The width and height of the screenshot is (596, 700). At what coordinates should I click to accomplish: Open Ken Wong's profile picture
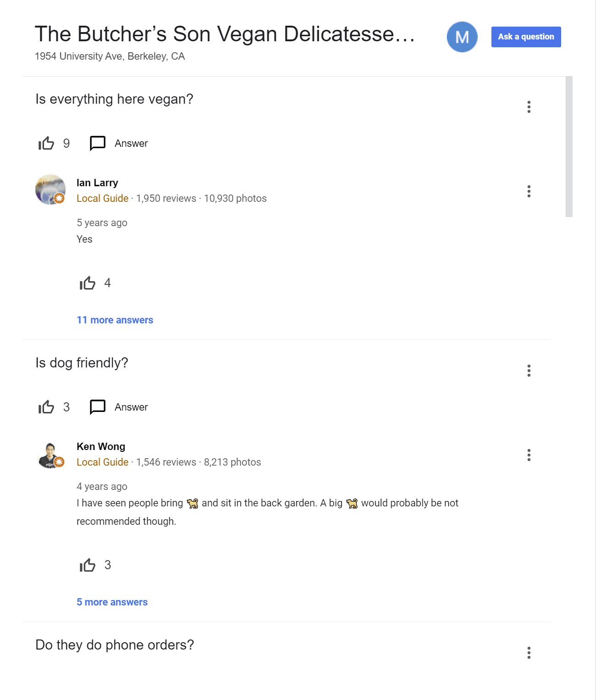[x=50, y=455]
